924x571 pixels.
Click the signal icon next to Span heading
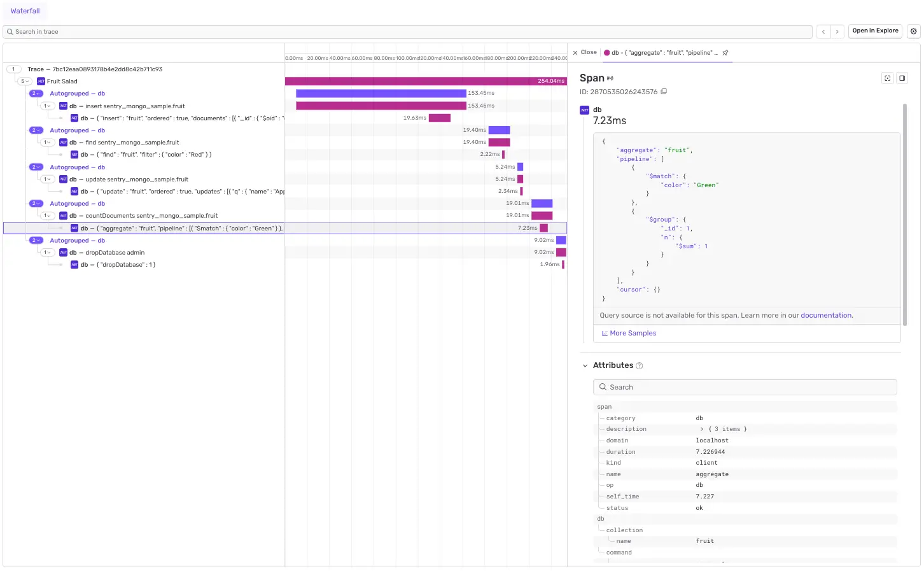click(610, 78)
